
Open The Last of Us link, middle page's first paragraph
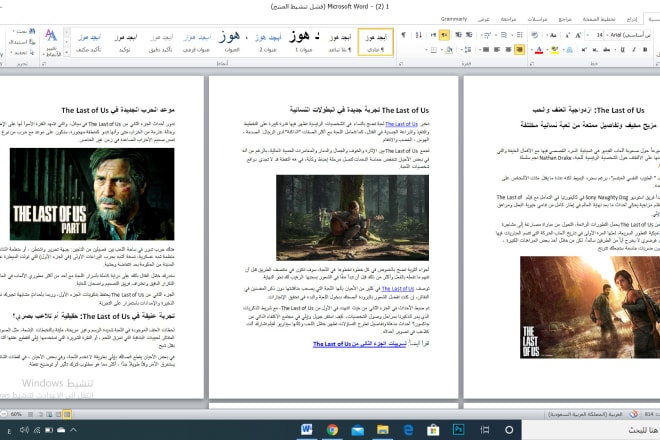(x=402, y=124)
